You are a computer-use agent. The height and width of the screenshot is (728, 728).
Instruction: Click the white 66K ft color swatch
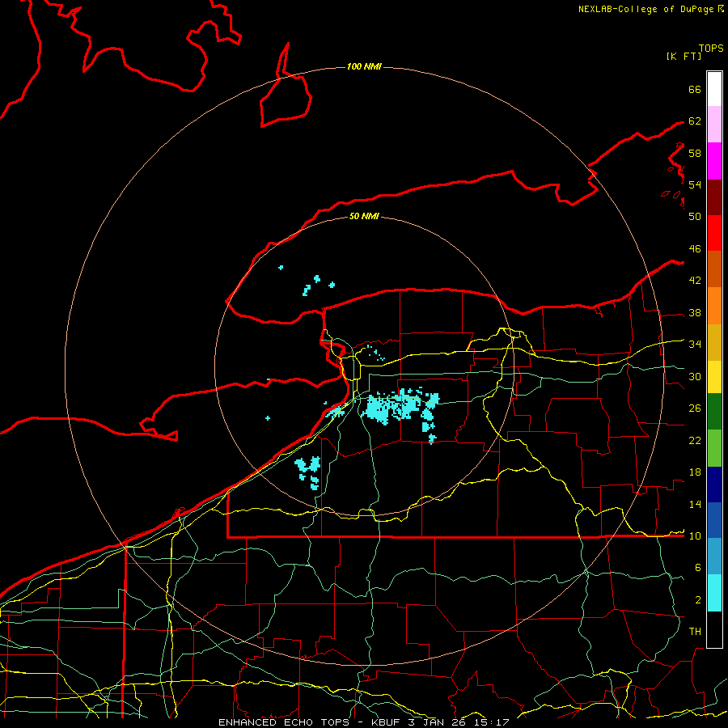pyautogui.click(x=714, y=89)
